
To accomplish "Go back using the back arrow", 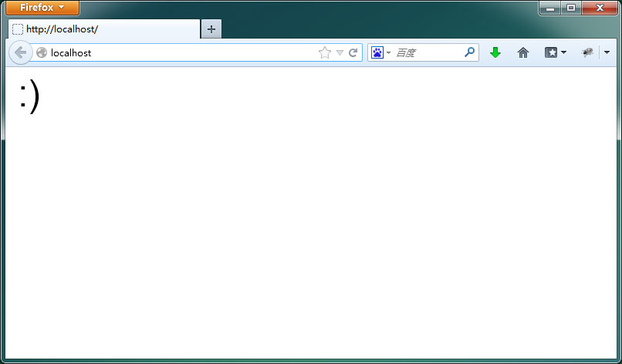I will tap(20, 52).
